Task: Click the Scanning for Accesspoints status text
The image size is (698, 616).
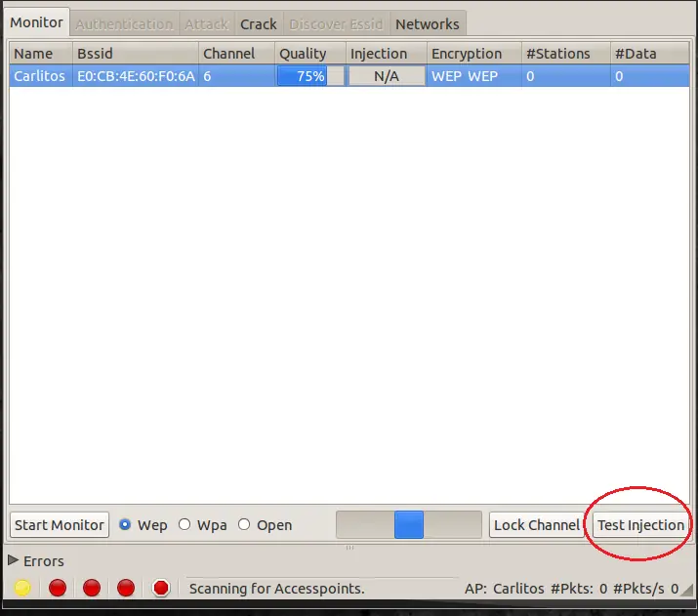Action: [x=277, y=589]
